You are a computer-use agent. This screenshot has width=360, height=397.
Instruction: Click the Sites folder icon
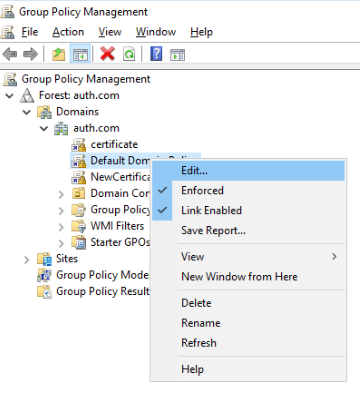click(44, 259)
